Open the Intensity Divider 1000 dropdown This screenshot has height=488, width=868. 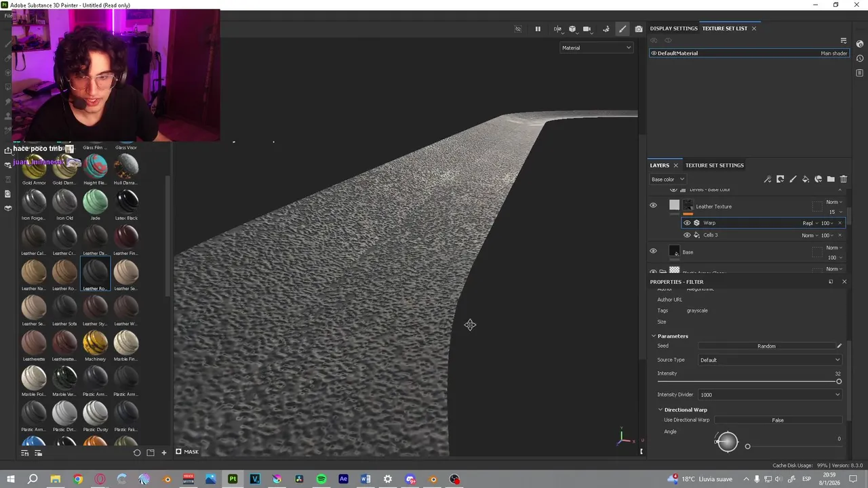click(x=770, y=394)
